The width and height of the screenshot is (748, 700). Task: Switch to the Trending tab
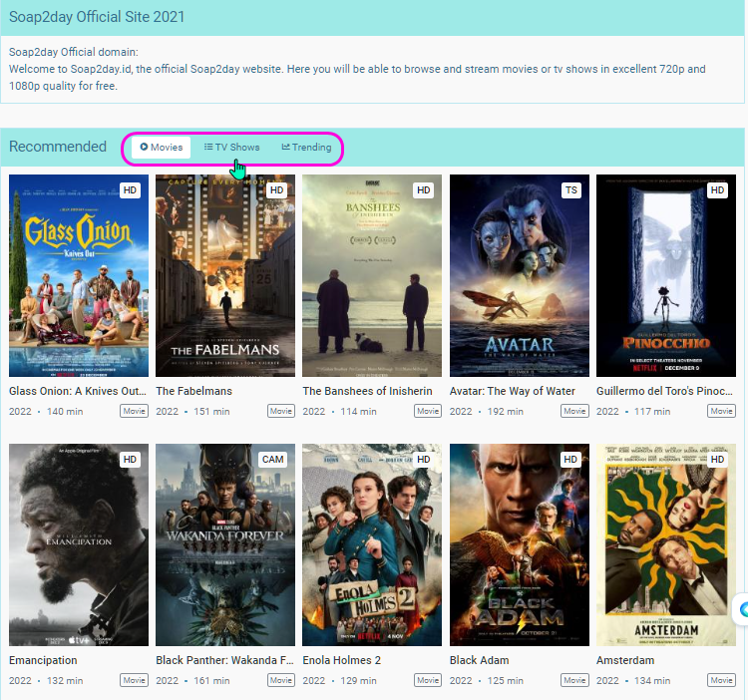point(306,148)
